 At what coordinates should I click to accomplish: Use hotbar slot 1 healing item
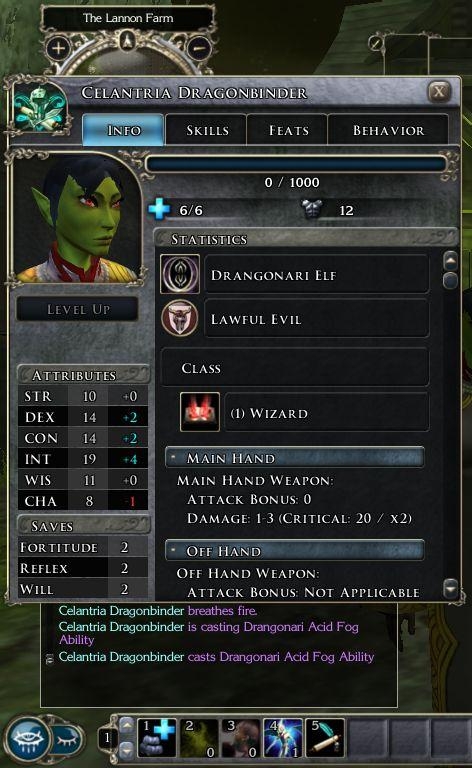point(156,738)
